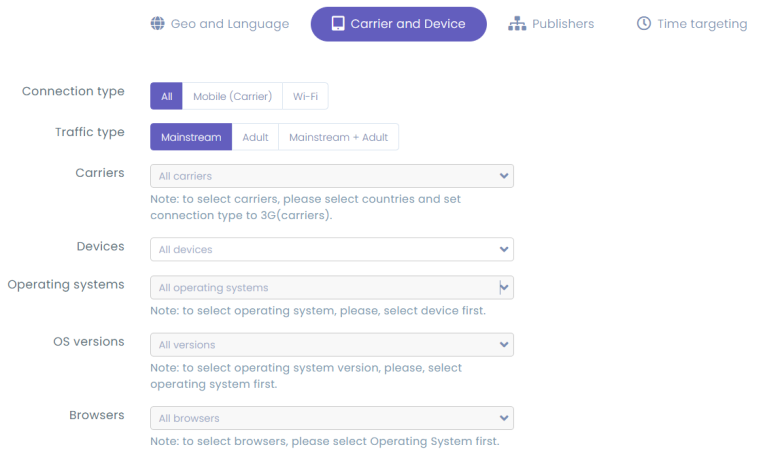Click the Devices field label
Screen dimensions: 765x462
(101, 246)
